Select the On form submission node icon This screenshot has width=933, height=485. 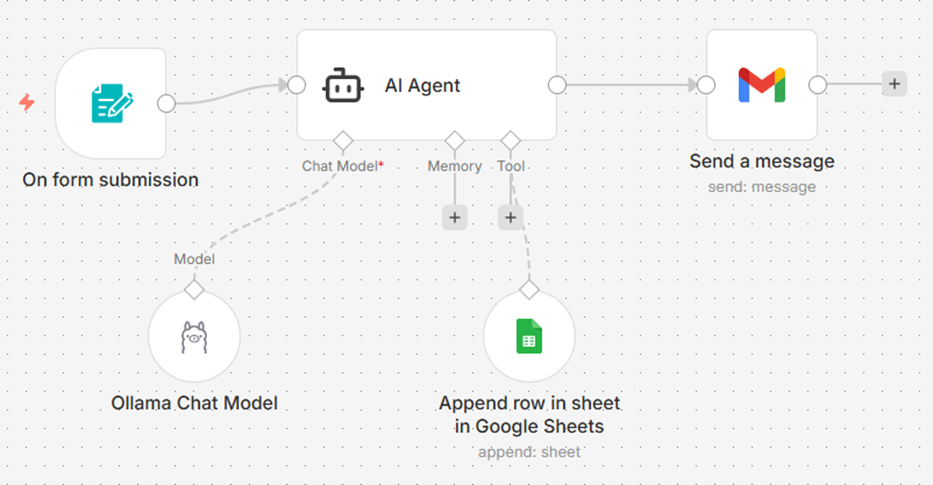coord(112,103)
